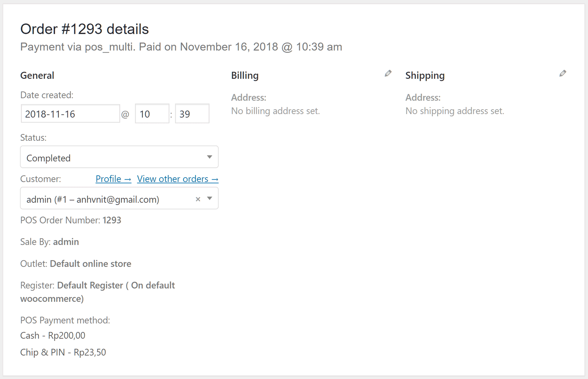Follow the View other orders link

(x=178, y=179)
